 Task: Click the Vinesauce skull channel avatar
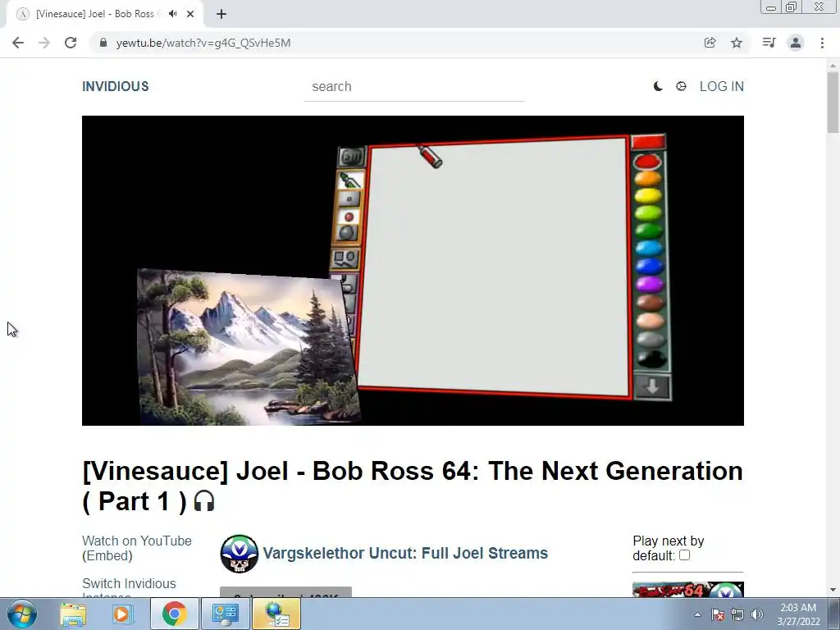[239, 554]
